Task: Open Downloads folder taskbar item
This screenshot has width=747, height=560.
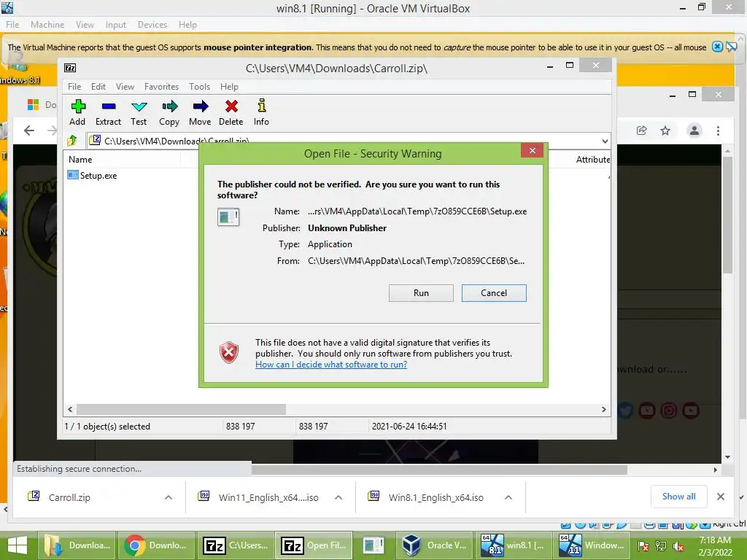Action: (x=77, y=545)
